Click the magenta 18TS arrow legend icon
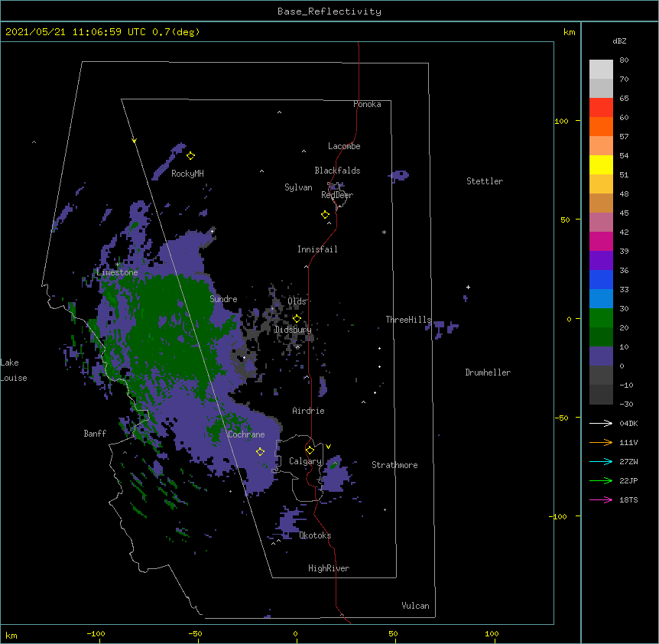Screen dimensions: 659x644 tap(601, 499)
